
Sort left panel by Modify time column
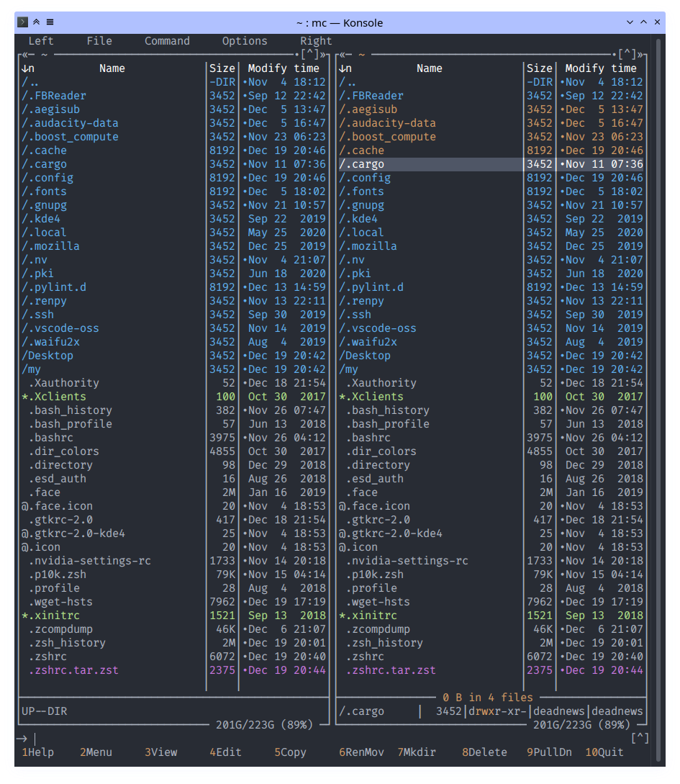(284, 68)
